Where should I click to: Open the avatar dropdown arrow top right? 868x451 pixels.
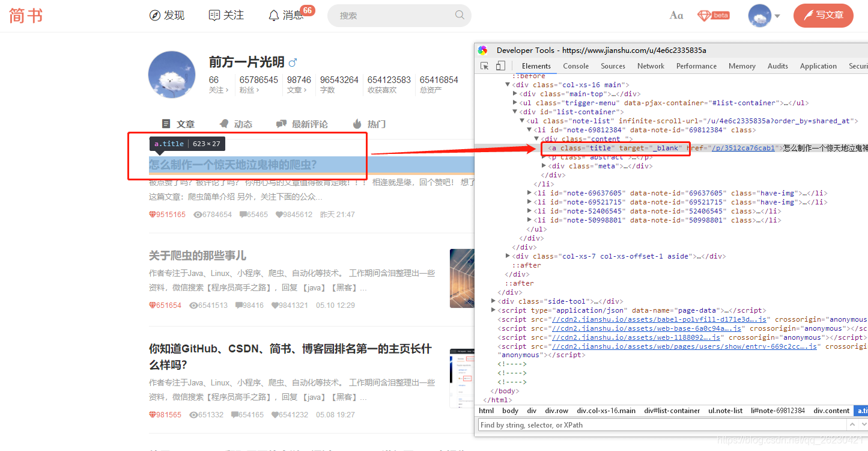(x=777, y=16)
